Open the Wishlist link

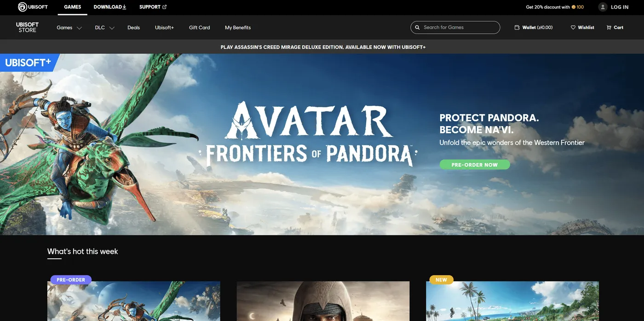[582, 27]
